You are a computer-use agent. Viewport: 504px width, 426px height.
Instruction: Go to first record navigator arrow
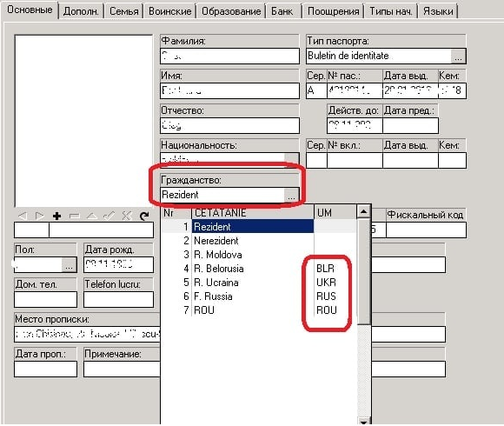point(23,216)
